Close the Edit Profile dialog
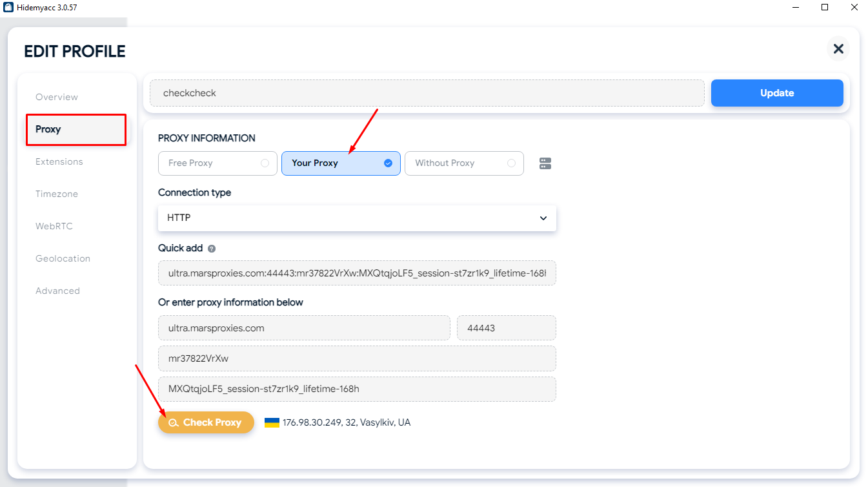 pyautogui.click(x=838, y=48)
